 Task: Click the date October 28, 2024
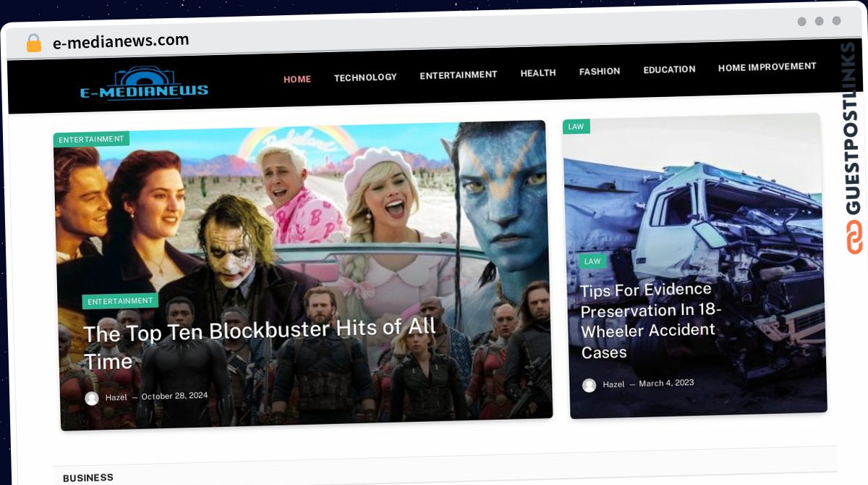click(x=174, y=396)
